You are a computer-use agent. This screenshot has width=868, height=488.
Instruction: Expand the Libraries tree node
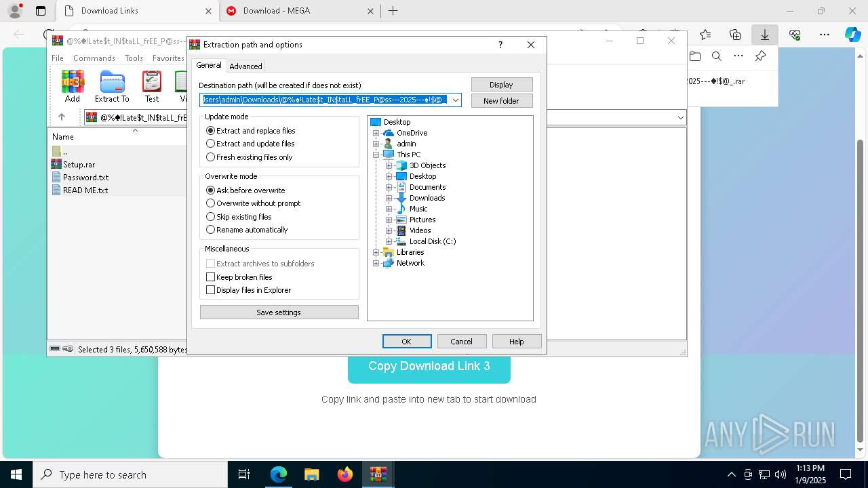click(376, 252)
